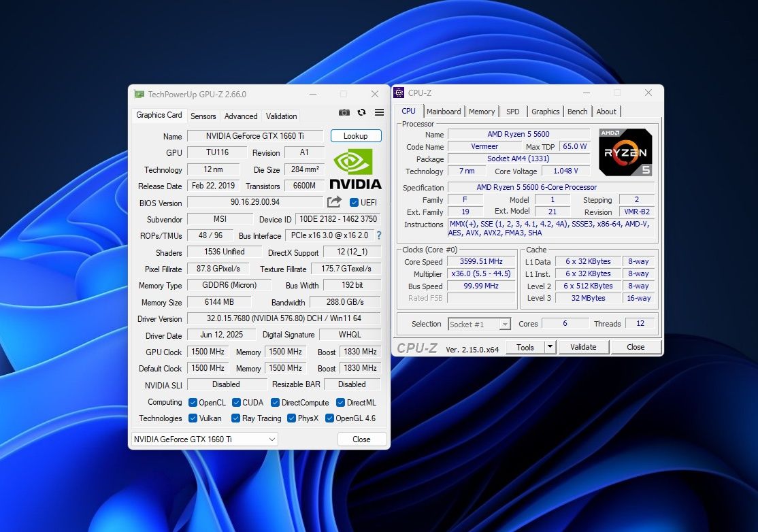This screenshot has height=532, width=758.
Task: Click the GPU-Z refresh icon
Action: [x=361, y=112]
